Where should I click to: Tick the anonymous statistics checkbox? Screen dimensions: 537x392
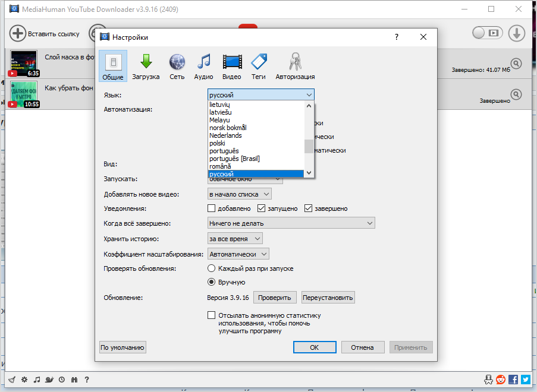tap(211, 315)
